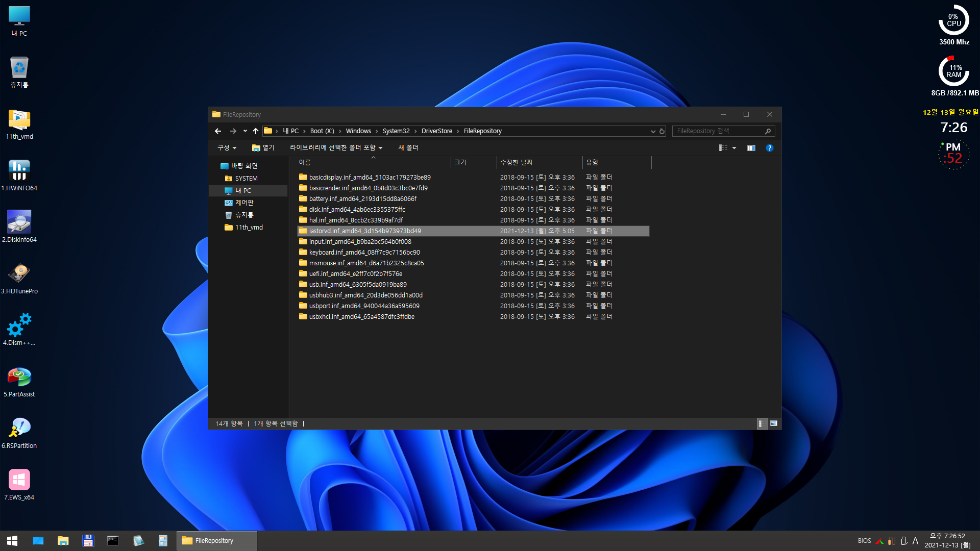Click the search magnifier icon
This screenshot has height=551, width=980.
click(x=768, y=131)
